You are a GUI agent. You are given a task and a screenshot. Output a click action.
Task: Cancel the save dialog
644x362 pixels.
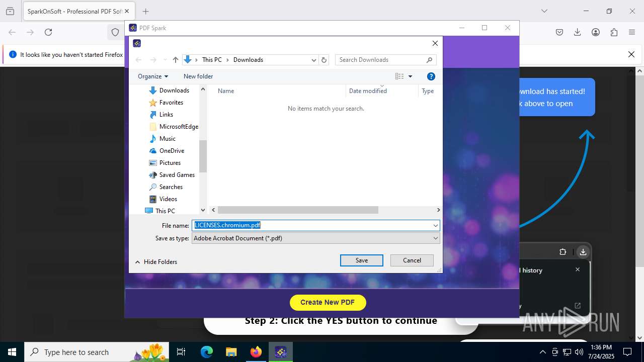(x=412, y=260)
